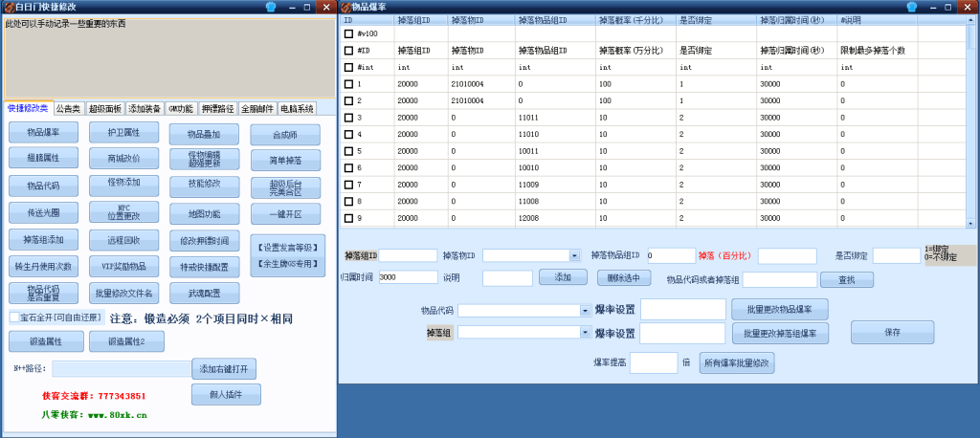
Task: Open the 远程回收 button
Action: pos(123,240)
